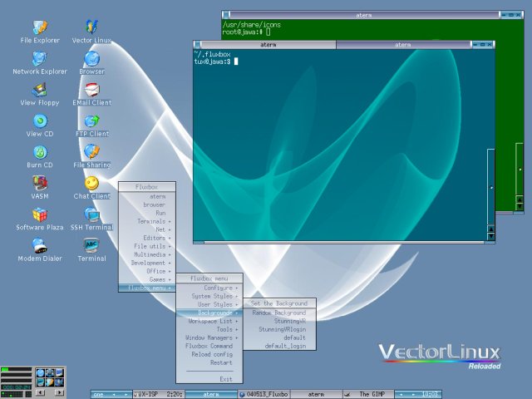The width and height of the screenshot is (532, 399).
Task: Expand the File utils submenu
Action: [x=147, y=246]
